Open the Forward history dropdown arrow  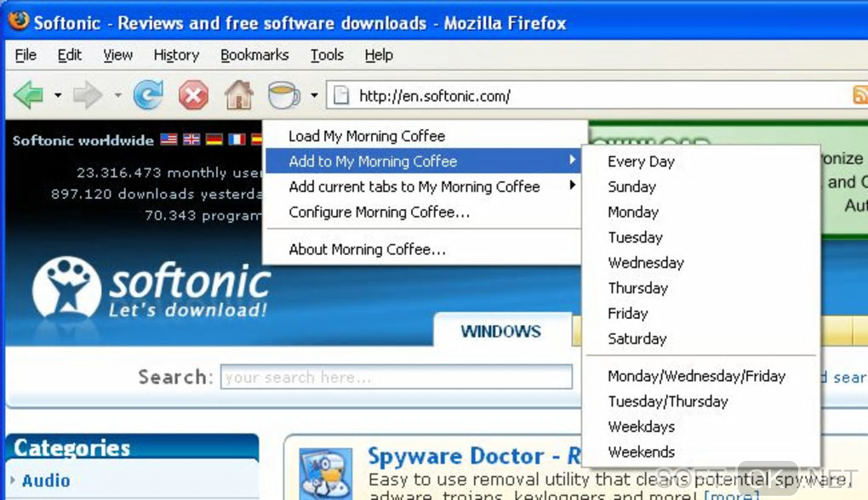point(118,95)
